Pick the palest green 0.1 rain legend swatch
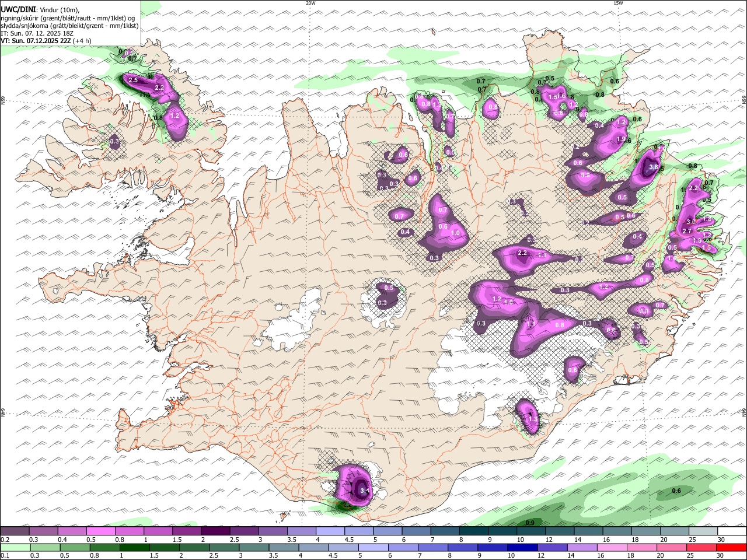The image size is (747, 560). tap(15, 547)
